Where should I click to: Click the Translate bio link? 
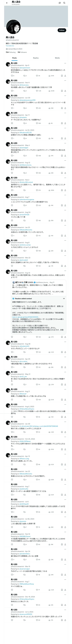click(10, 46)
